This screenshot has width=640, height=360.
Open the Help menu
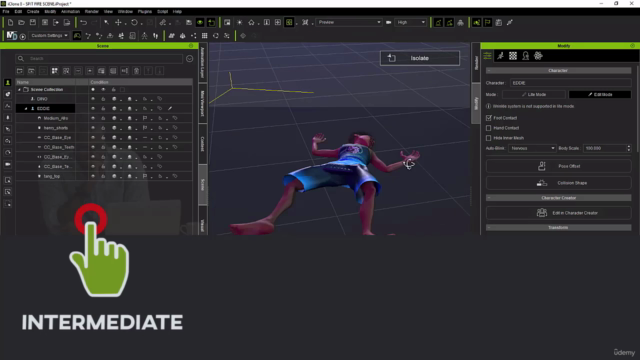177,11
